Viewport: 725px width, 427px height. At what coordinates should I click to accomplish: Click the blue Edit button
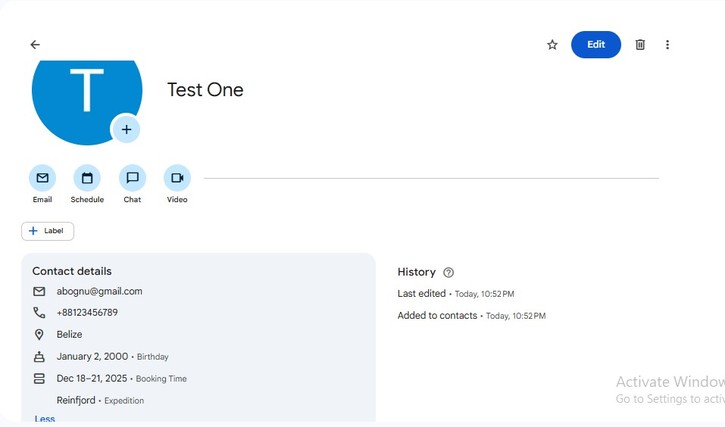coord(595,45)
